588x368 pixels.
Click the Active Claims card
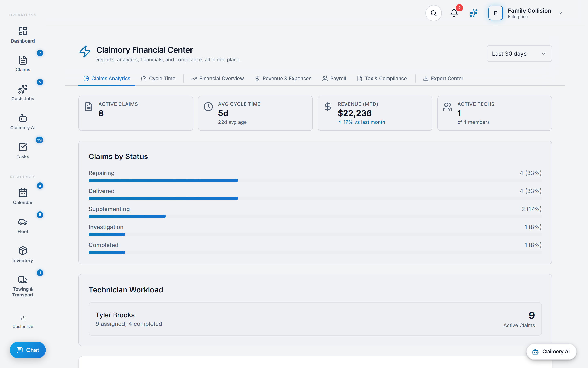[136, 113]
